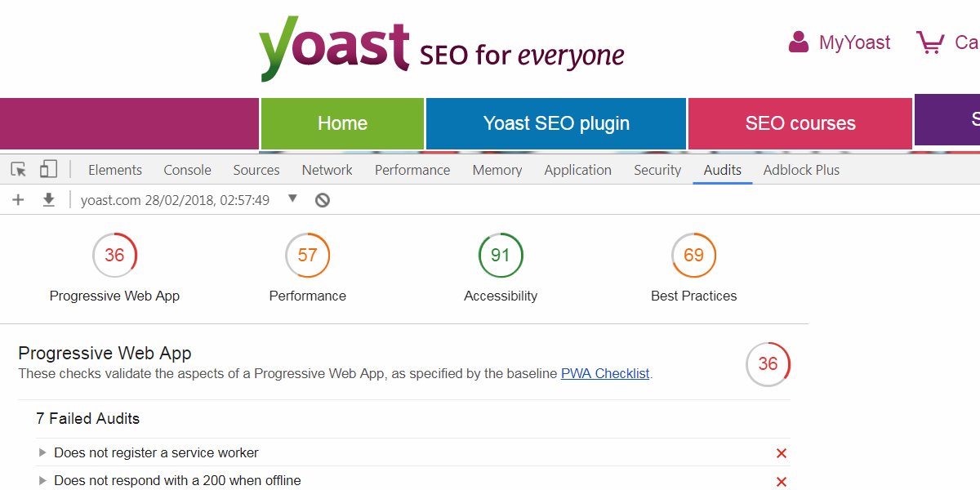The image size is (980, 490).
Task: Toggle the device toolbar icon
Action: click(x=48, y=170)
